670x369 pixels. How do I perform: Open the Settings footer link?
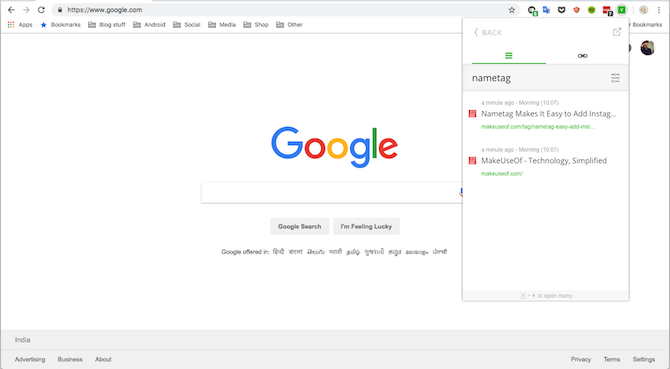644,360
